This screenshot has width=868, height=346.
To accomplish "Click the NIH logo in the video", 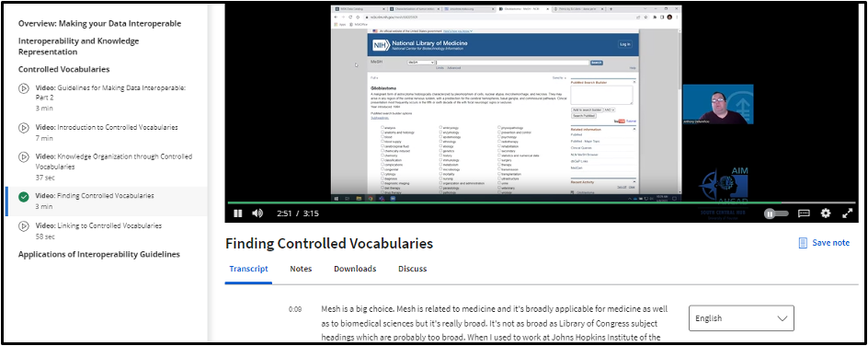I will [x=381, y=45].
